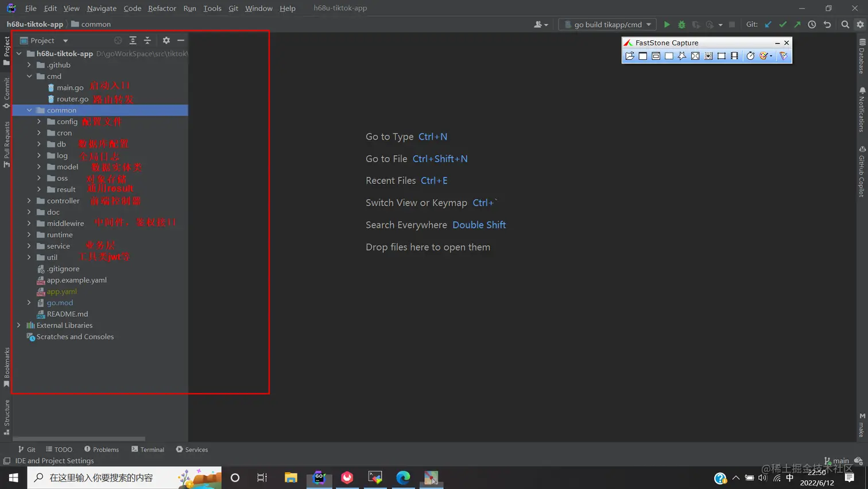Hide the Project panel with minus icon

coord(181,40)
